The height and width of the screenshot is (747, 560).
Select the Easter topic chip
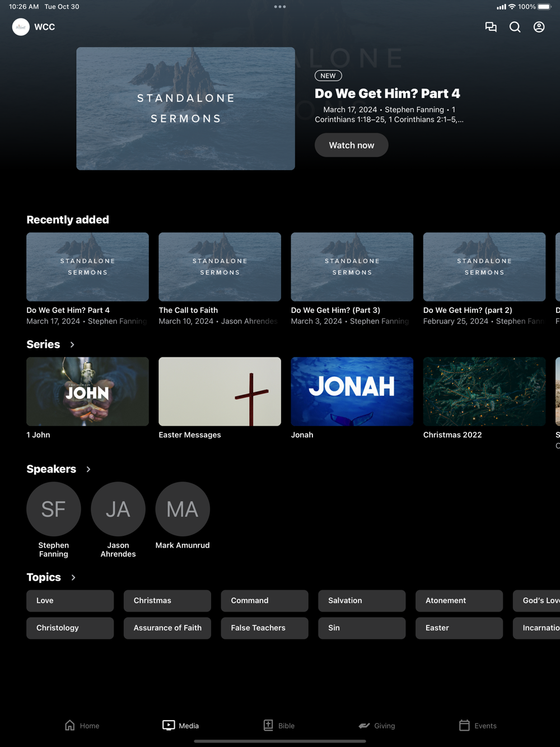coord(459,628)
